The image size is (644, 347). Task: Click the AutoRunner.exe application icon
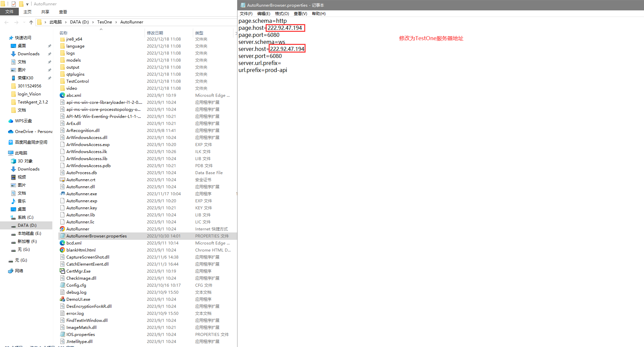click(x=62, y=194)
